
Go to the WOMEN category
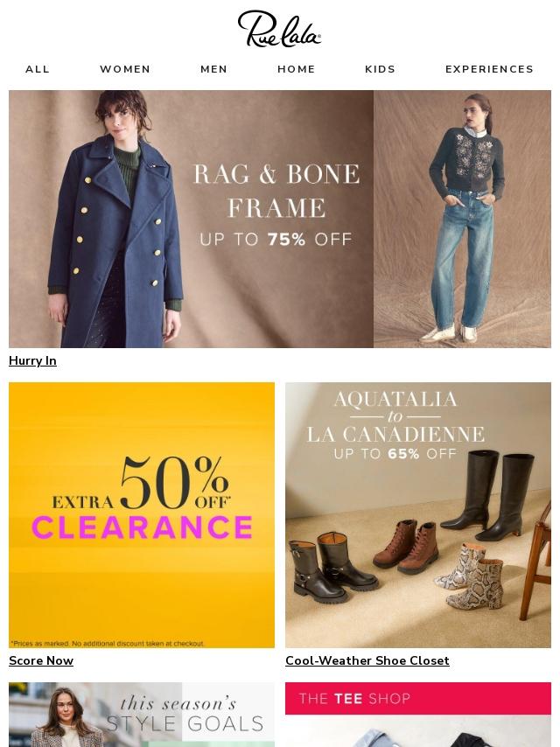pyautogui.click(x=125, y=69)
